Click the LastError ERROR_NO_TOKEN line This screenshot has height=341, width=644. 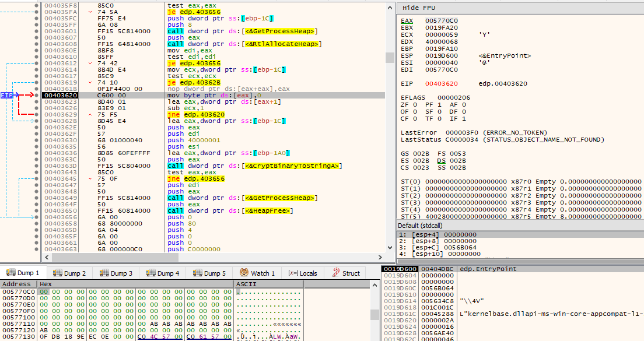tap(474, 132)
